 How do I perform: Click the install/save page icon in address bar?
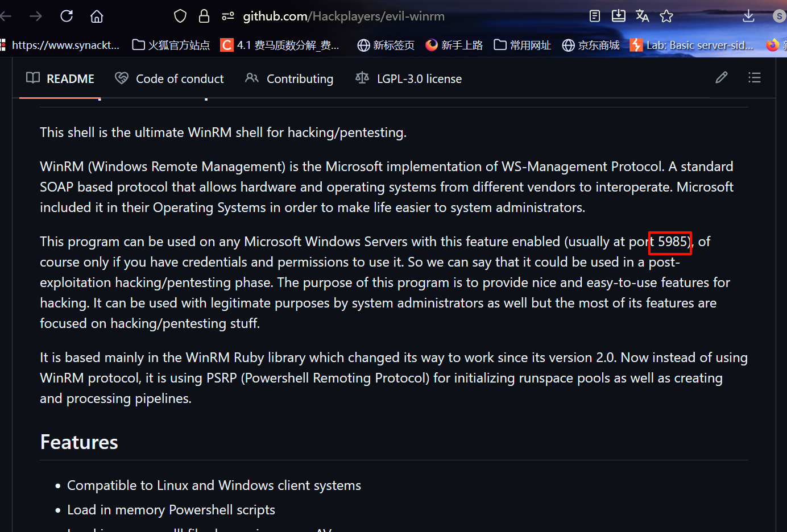coord(619,16)
